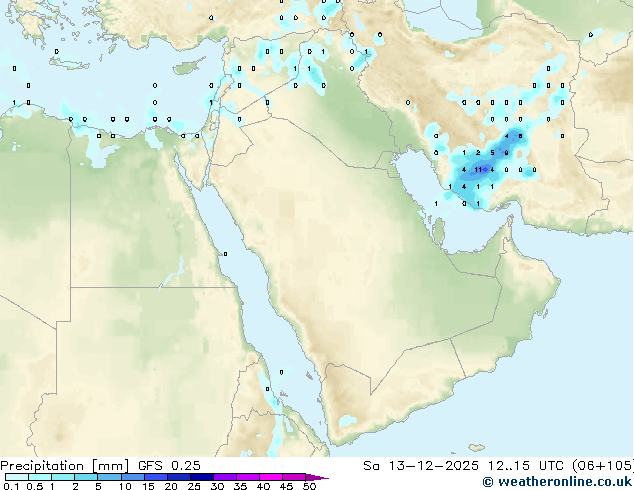Click the legend label '35'
This screenshot has height=490, width=634.
[x=240, y=486]
